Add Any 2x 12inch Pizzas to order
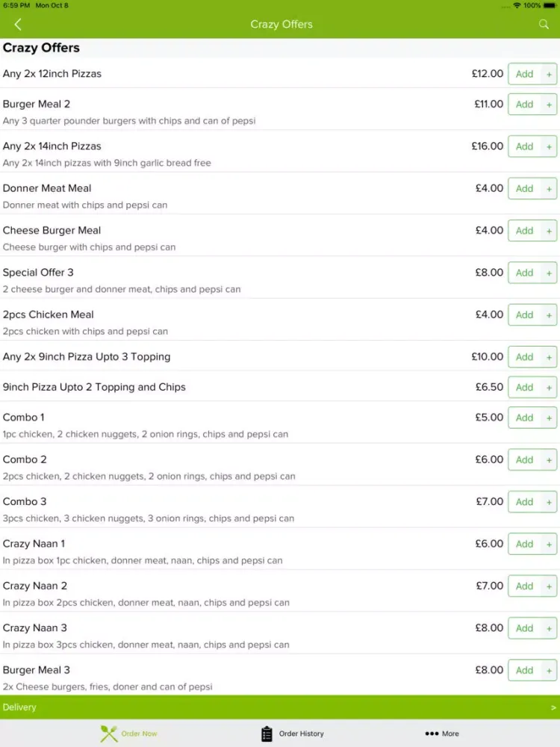Image resolution: width=560 pixels, height=747 pixels. (524, 74)
